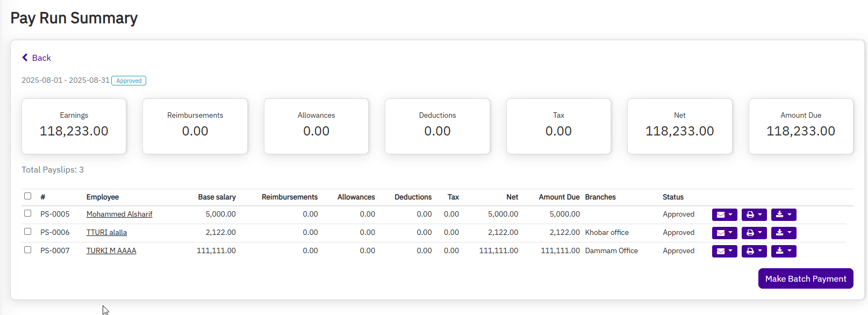Open Mohammed Alsharif employee link
The width and height of the screenshot is (868, 315).
tap(119, 214)
